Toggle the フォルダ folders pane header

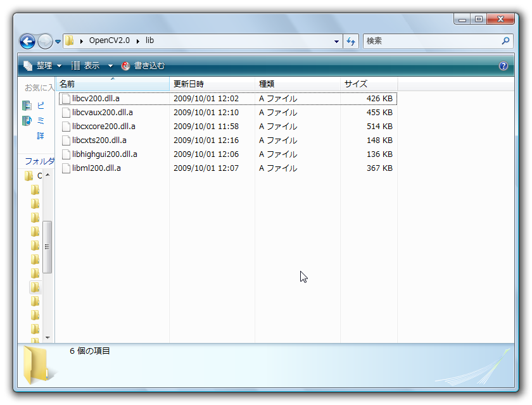pos(39,161)
